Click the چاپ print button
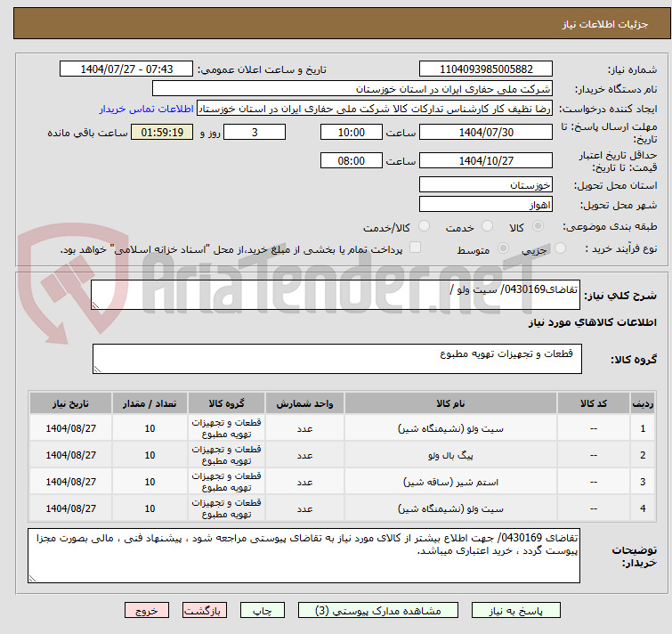Screen dimensions: 672x634 [263, 611]
